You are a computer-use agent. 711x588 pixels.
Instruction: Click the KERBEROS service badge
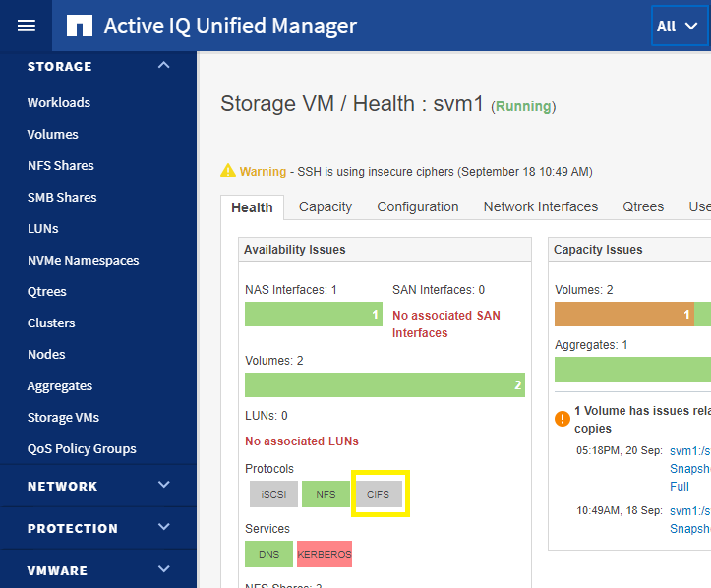(325, 554)
